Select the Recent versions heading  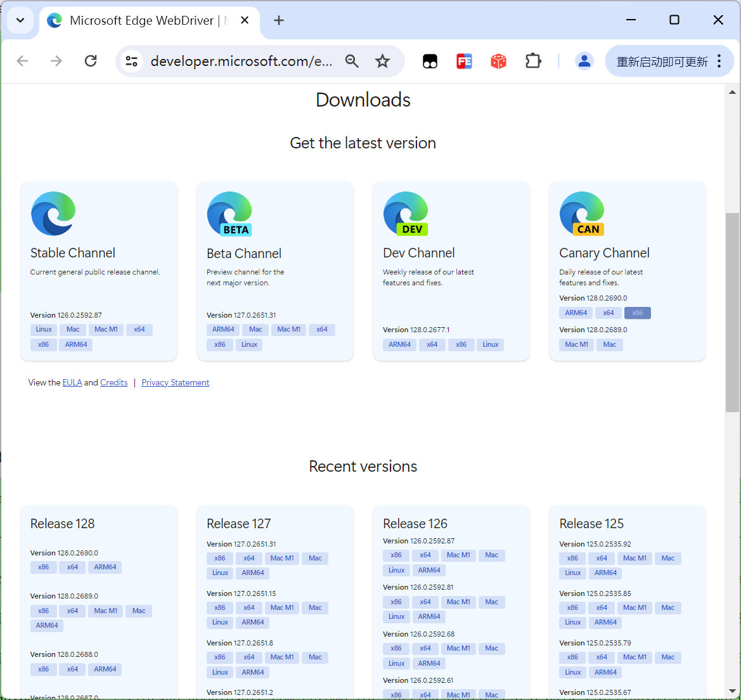363,467
